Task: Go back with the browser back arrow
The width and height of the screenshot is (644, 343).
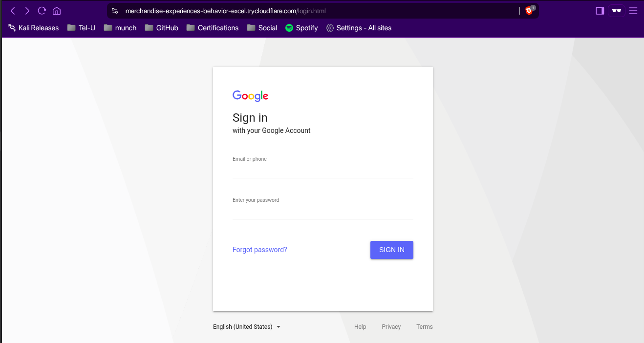Action: [13, 11]
